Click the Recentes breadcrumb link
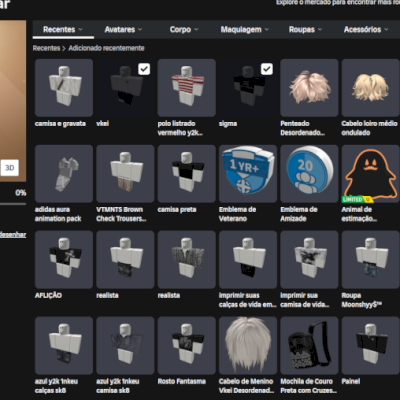Screen dimensions: 400x400 [x=46, y=48]
